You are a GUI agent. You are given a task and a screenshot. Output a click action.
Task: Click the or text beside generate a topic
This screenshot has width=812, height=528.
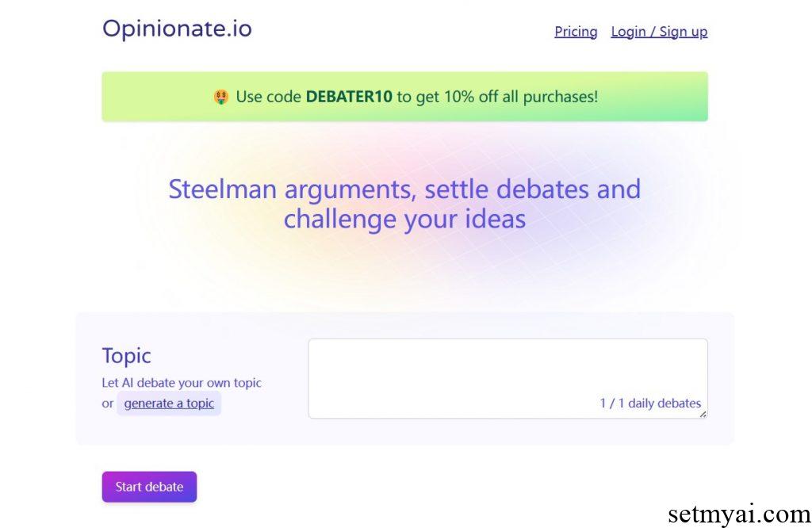[109, 403]
